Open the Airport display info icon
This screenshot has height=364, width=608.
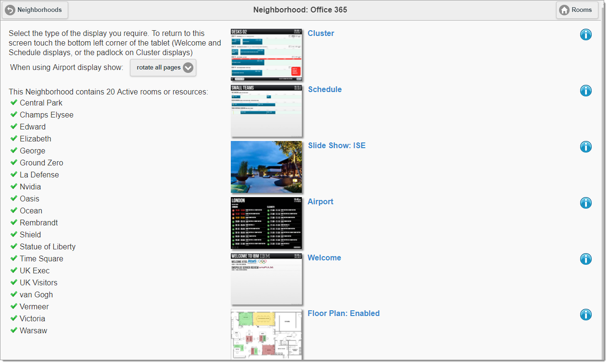point(585,203)
